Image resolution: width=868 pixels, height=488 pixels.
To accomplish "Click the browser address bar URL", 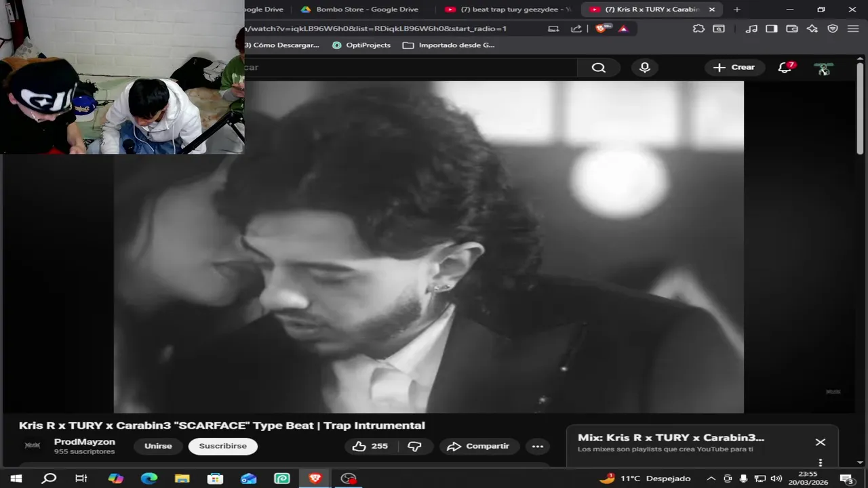I will pos(376,28).
